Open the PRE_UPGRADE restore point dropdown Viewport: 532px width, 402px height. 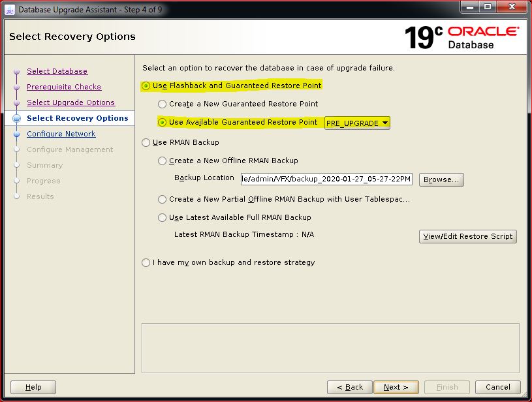[357, 123]
